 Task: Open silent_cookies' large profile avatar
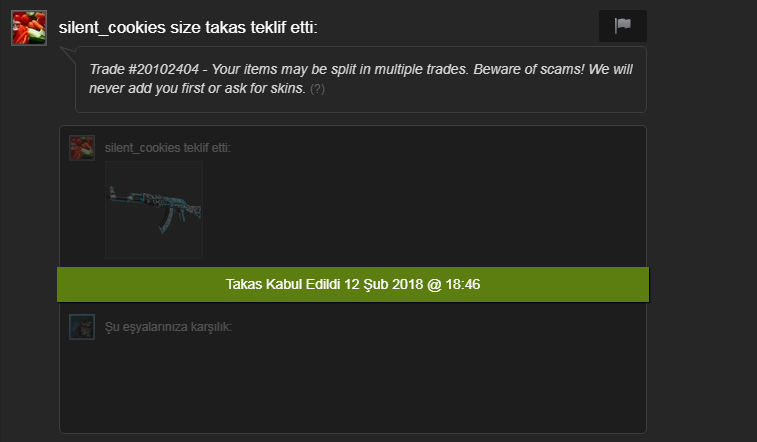29,28
